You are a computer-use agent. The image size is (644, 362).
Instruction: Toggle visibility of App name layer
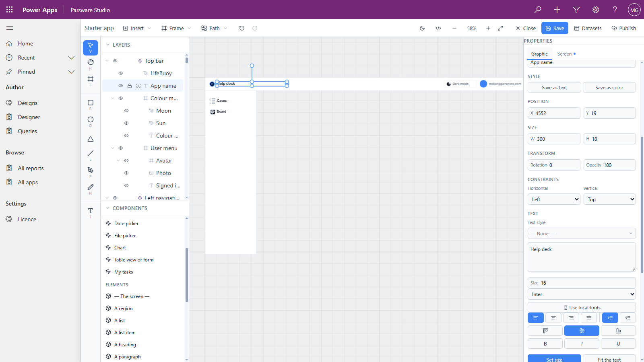pos(121,86)
